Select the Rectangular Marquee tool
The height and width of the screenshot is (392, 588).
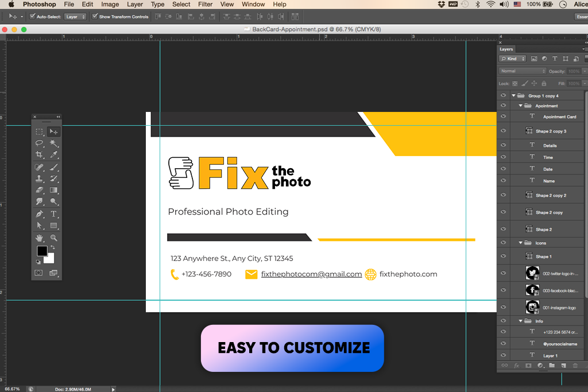[x=40, y=132]
